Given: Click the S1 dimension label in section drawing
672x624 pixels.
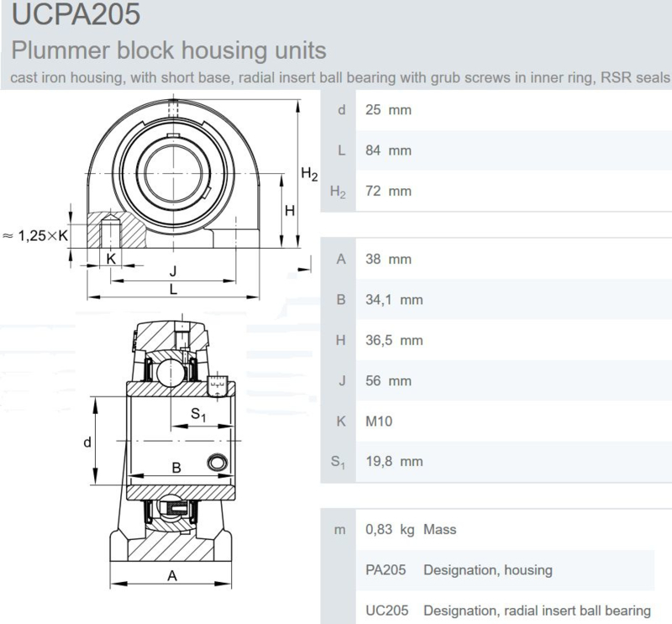Looking at the screenshot, I should pyautogui.click(x=198, y=413).
